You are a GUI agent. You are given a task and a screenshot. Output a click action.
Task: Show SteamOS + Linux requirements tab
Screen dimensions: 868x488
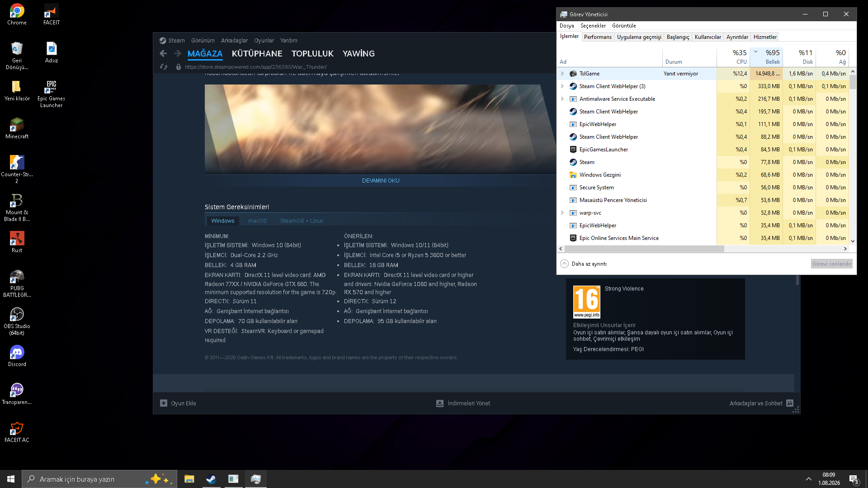click(302, 221)
